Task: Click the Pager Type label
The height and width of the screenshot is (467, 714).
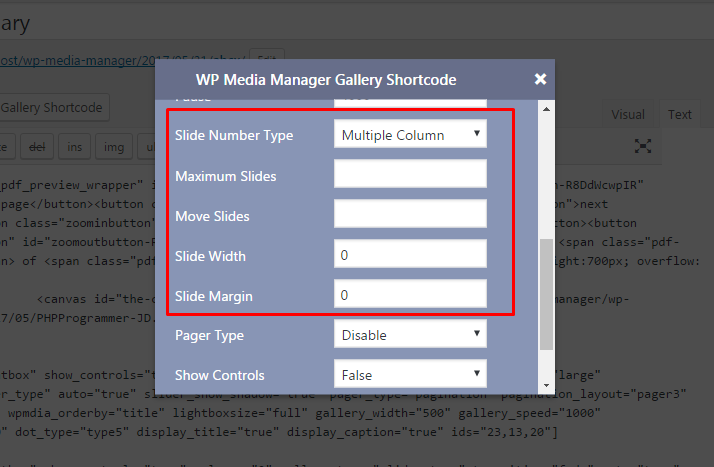Action: pyautogui.click(x=209, y=336)
